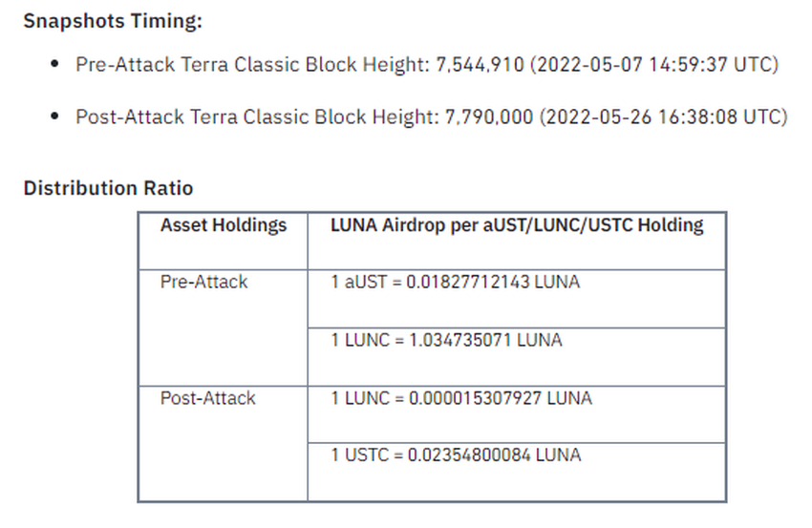This screenshot has width=812, height=528.
Task: Click the 2022-05-07 14:59:37 UTC timestamp
Action: coord(654,65)
